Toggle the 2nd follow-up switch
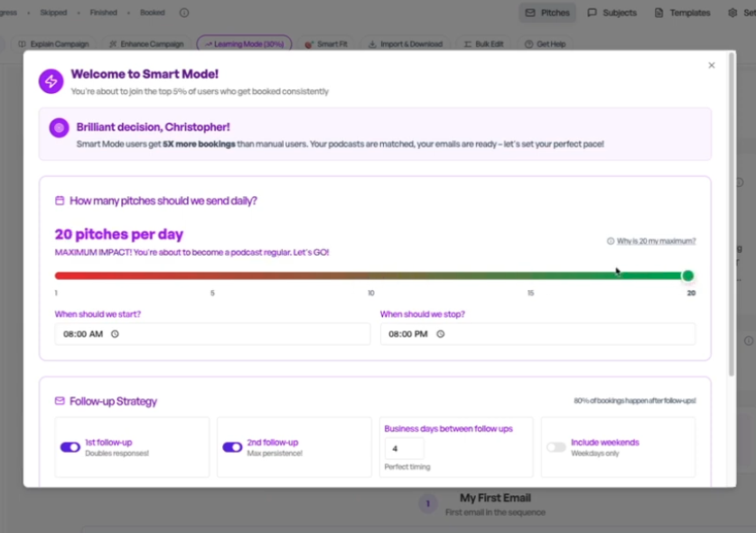The height and width of the screenshot is (533, 756). tap(232, 447)
